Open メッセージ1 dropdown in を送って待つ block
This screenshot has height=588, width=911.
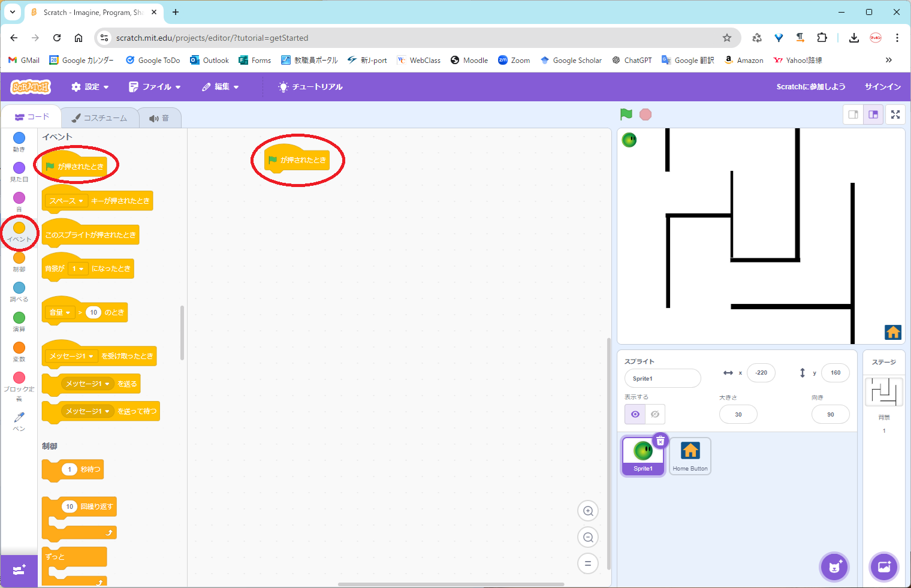[88, 411]
